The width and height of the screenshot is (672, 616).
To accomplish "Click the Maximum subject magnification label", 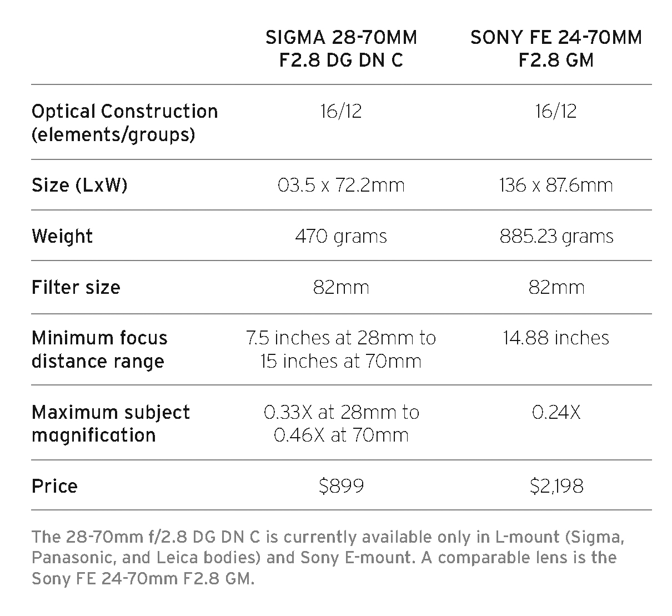I will tap(111, 423).
